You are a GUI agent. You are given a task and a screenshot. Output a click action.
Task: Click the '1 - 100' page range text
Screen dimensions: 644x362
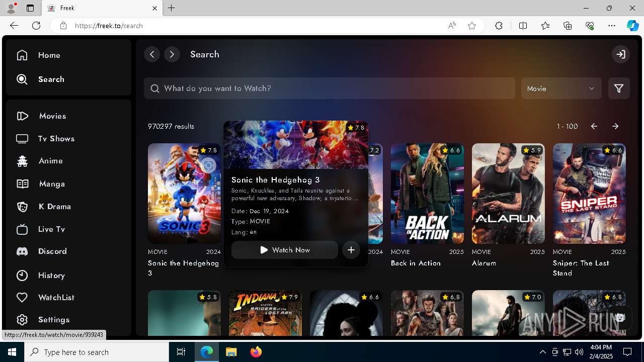(x=567, y=126)
